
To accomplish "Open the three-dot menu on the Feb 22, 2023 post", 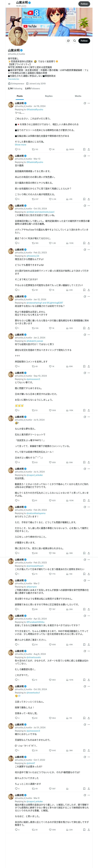I will pos(89,250).
